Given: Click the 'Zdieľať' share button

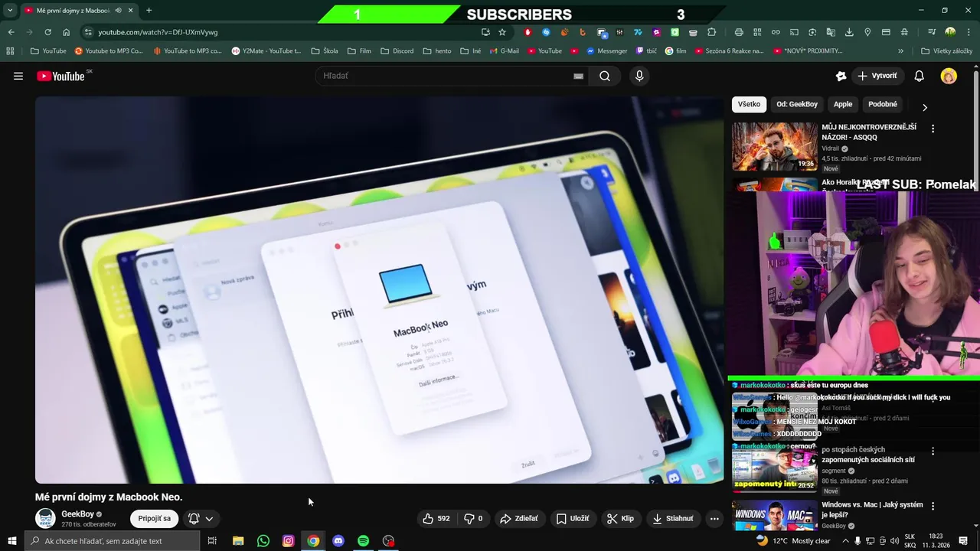Looking at the screenshot, I should (x=518, y=518).
